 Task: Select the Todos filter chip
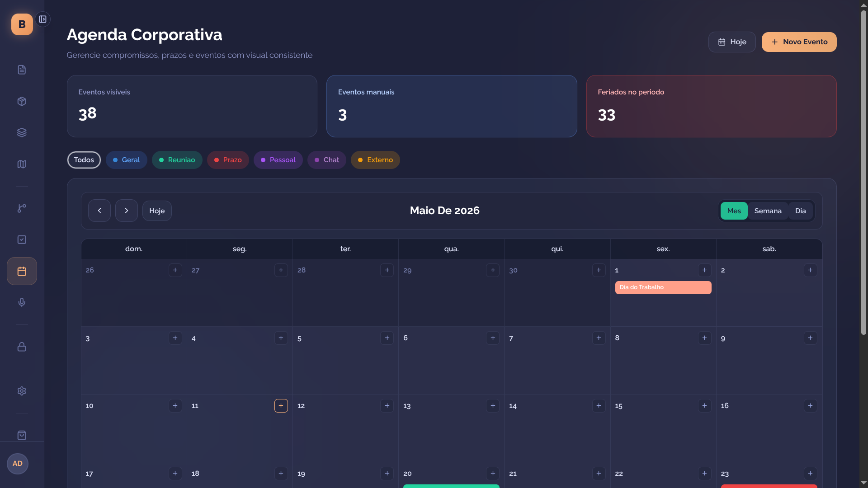coord(84,160)
